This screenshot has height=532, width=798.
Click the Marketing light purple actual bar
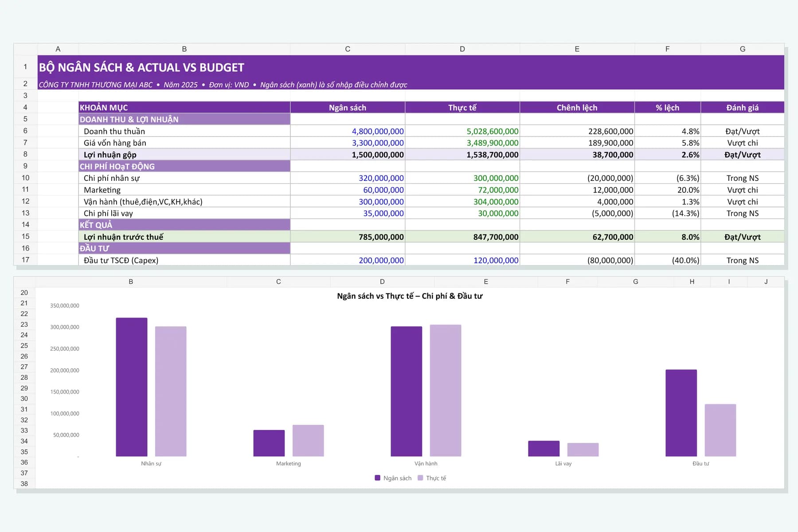[308, 441]
